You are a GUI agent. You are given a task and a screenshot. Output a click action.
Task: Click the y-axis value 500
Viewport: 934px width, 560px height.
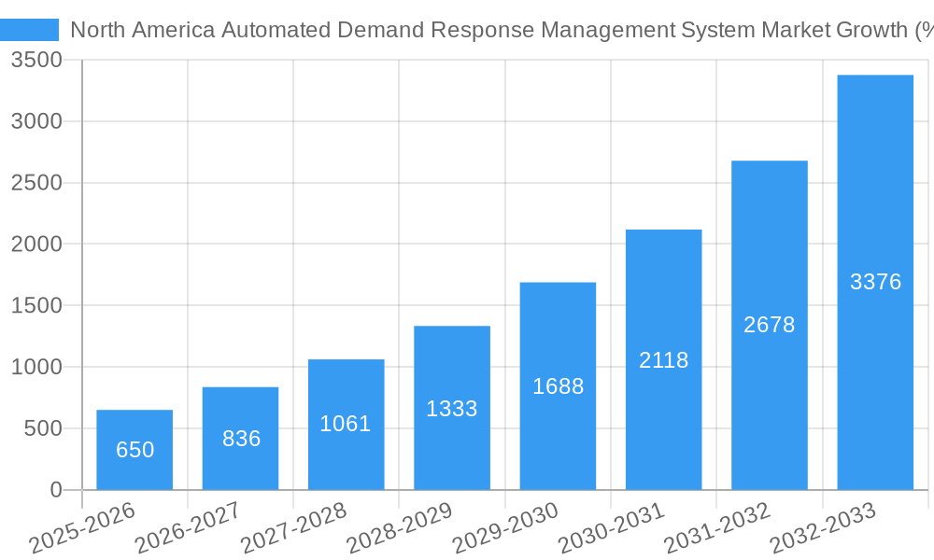click(44, 428)
